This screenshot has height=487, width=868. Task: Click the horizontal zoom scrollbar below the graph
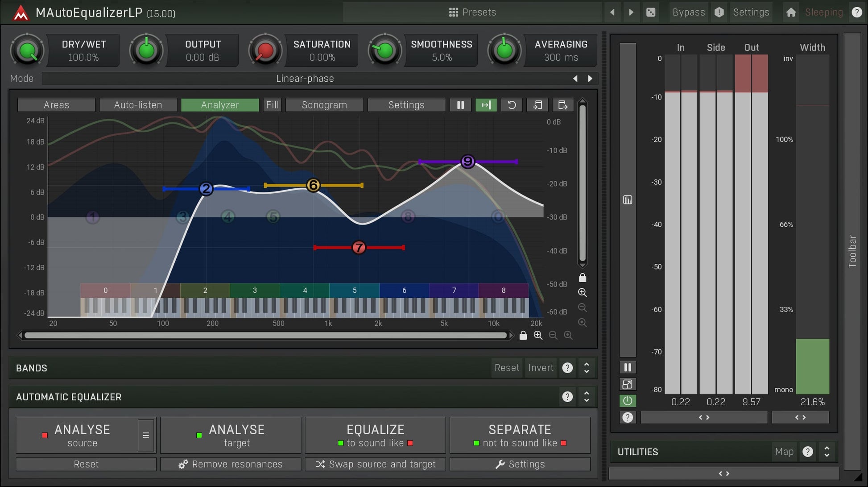point(266,335)
